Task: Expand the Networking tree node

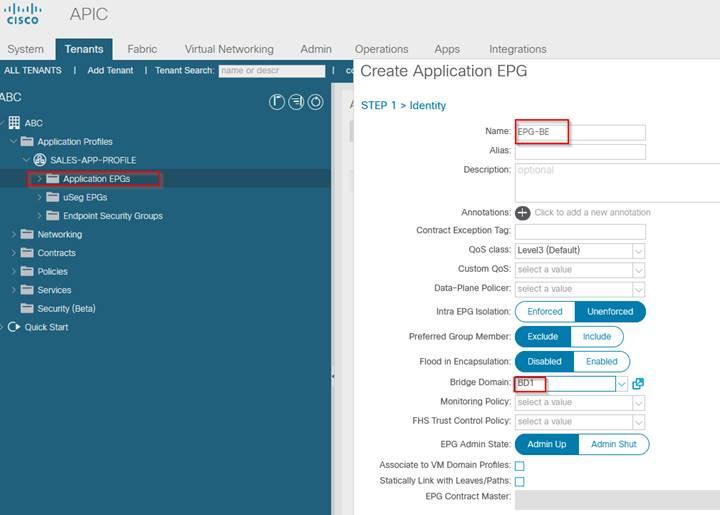Action: (x=13, y=235)
